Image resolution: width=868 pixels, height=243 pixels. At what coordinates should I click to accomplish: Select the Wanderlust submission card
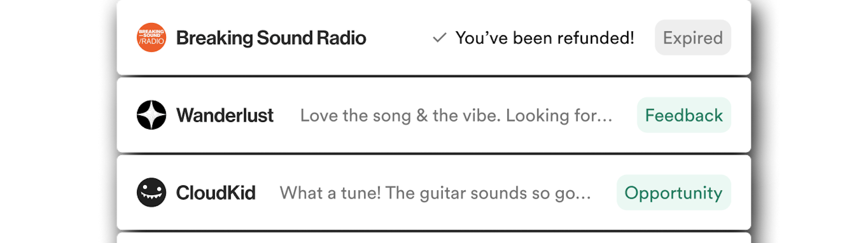pos(434,115)
